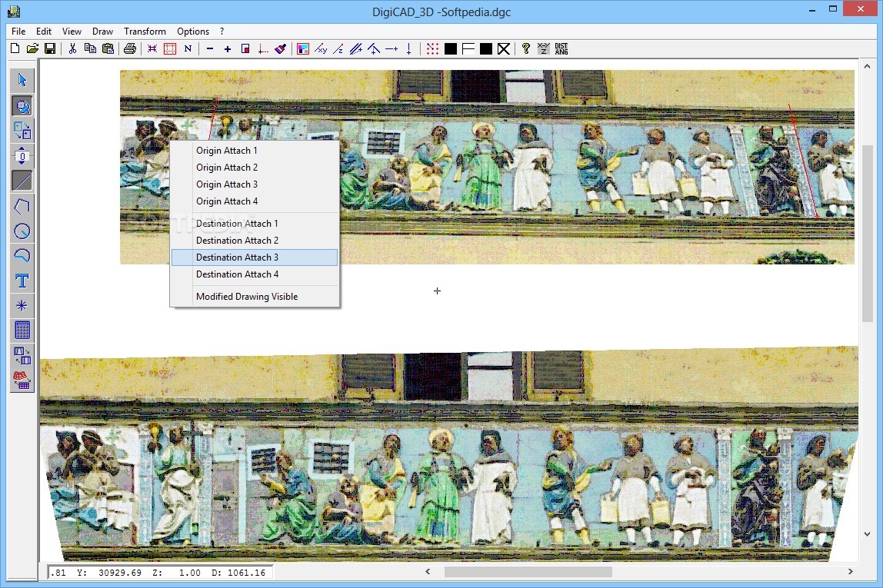This screenshot has height=588, width=883.
Task: Open the Draw menu
Action: tap(102, 32)
